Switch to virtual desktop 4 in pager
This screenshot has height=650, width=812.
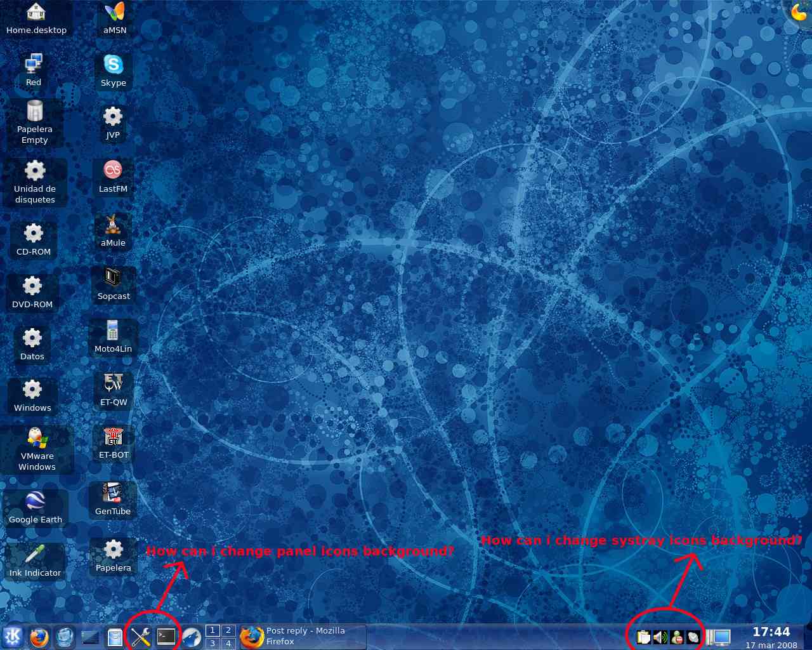pyautogui.click(x=228, y=644)
